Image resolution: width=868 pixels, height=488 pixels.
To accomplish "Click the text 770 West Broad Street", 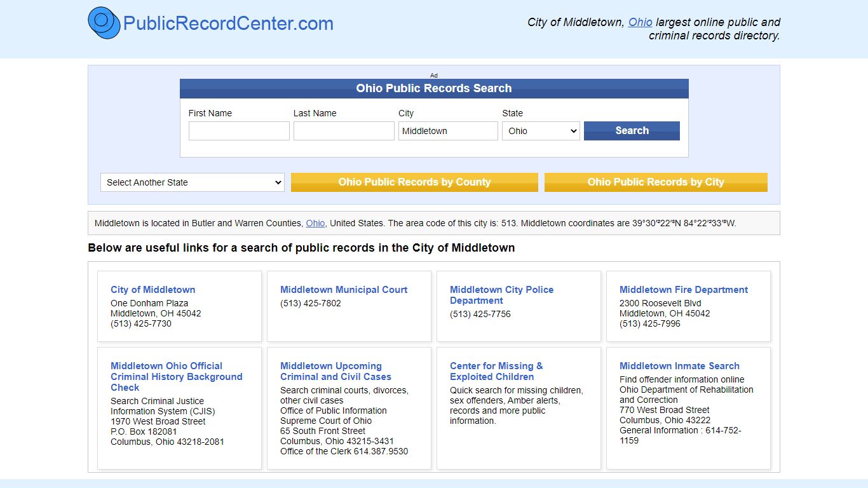I will click(665, 410).
